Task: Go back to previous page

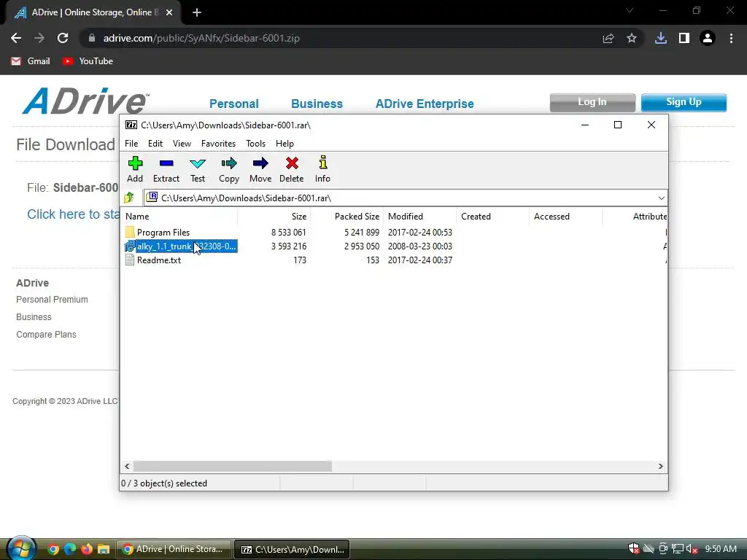Action: click(x=16, y=38)
